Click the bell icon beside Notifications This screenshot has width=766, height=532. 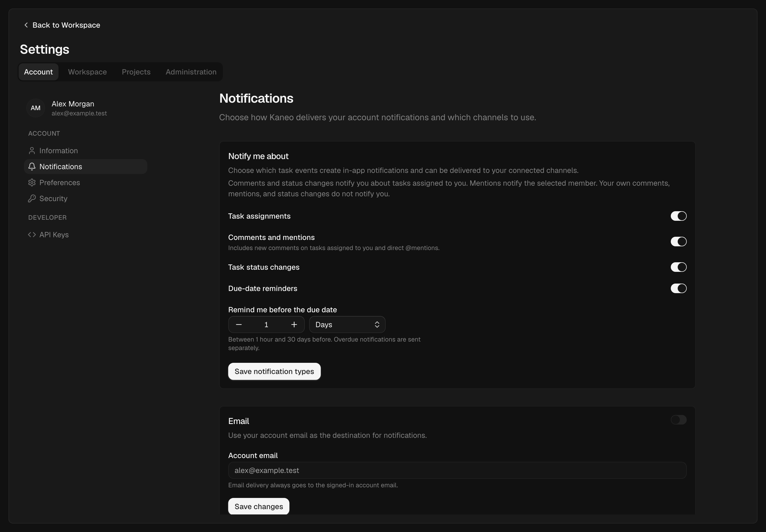[32, 167]
